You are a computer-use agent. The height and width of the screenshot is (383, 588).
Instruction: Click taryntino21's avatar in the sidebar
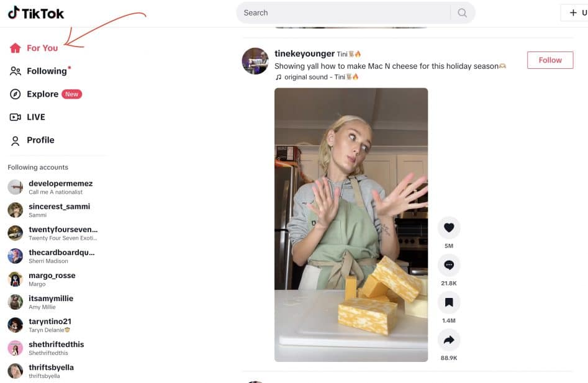(15, 325)
